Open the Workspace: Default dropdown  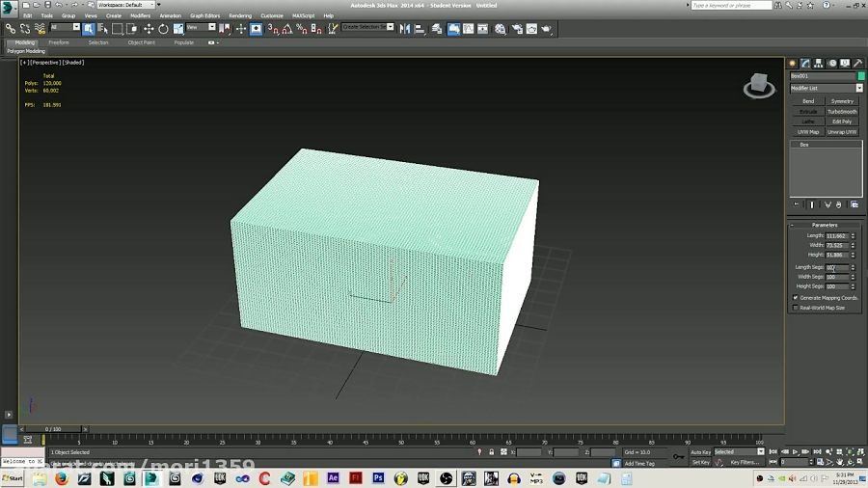(126, 5)
